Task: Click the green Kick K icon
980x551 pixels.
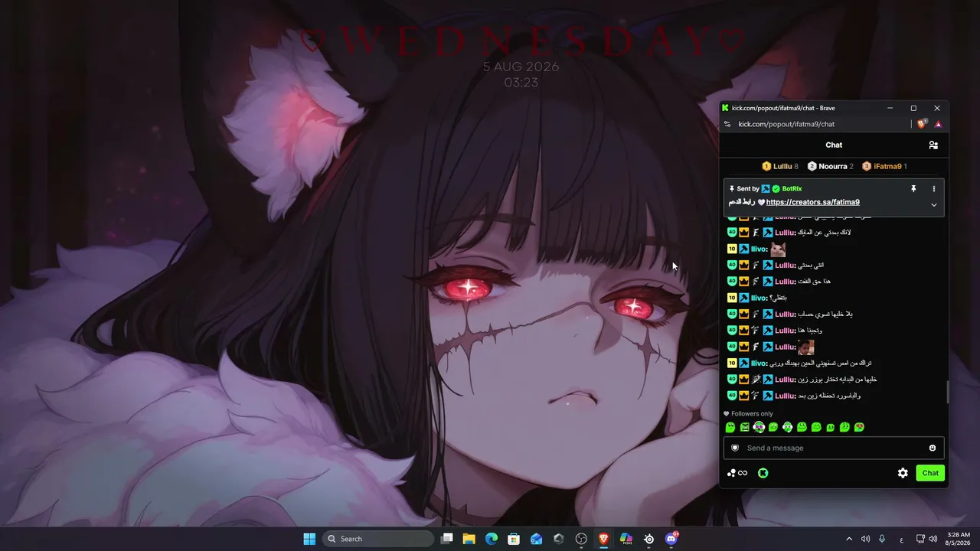Action: [x=763, y=473]
